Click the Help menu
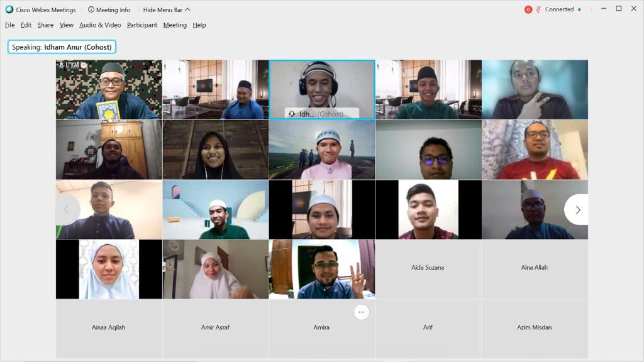Screen dimensions: 644x362 [x=199, y=25]
